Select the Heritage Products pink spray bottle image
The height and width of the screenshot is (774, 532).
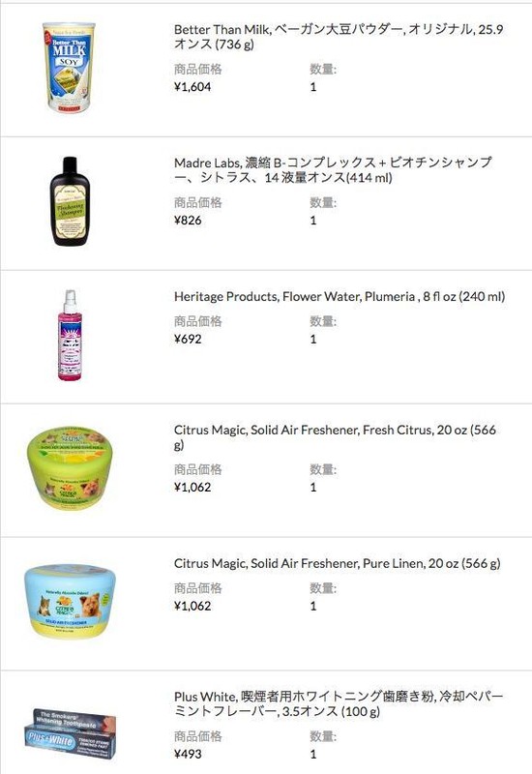coord(70,335)
